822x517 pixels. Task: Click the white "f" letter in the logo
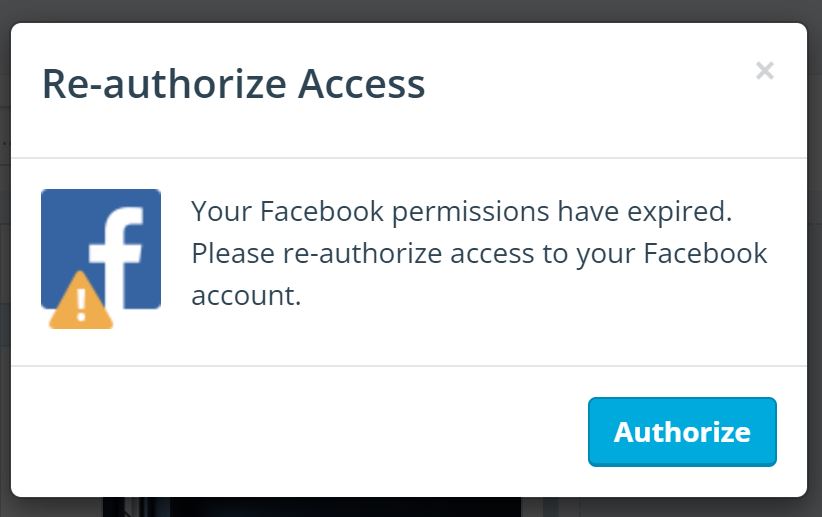pos(116,257)
